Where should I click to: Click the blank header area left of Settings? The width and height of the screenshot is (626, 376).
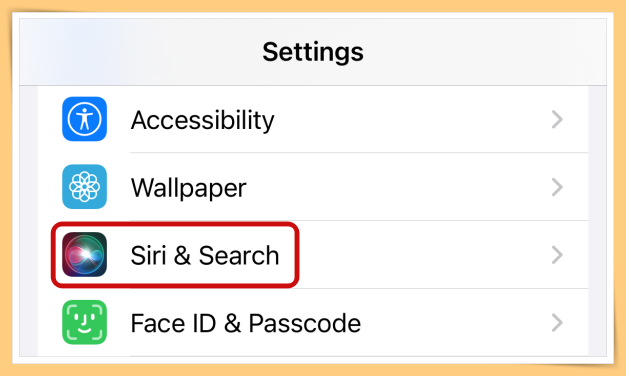tap(140, 52)
